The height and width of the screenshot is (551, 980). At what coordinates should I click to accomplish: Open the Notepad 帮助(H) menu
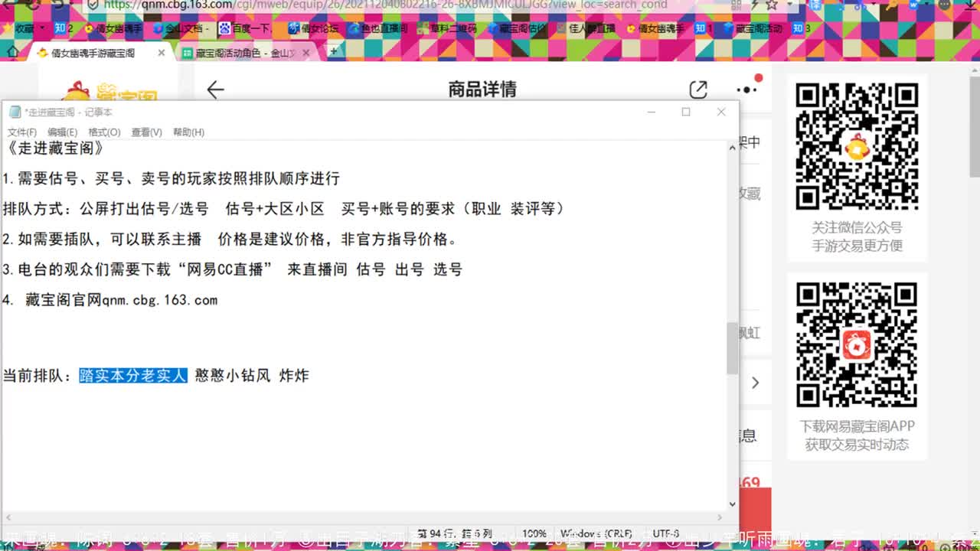click(x=188, y=132)
